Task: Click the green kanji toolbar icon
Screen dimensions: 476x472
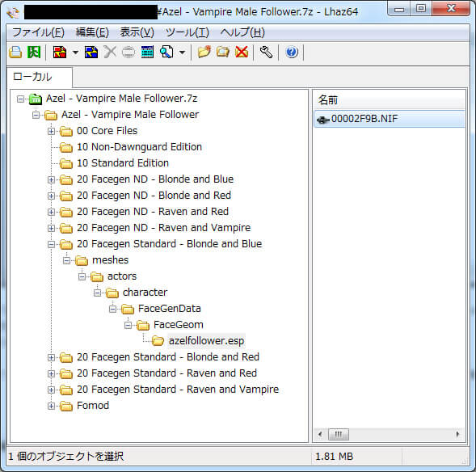Action: pos(34,53)
